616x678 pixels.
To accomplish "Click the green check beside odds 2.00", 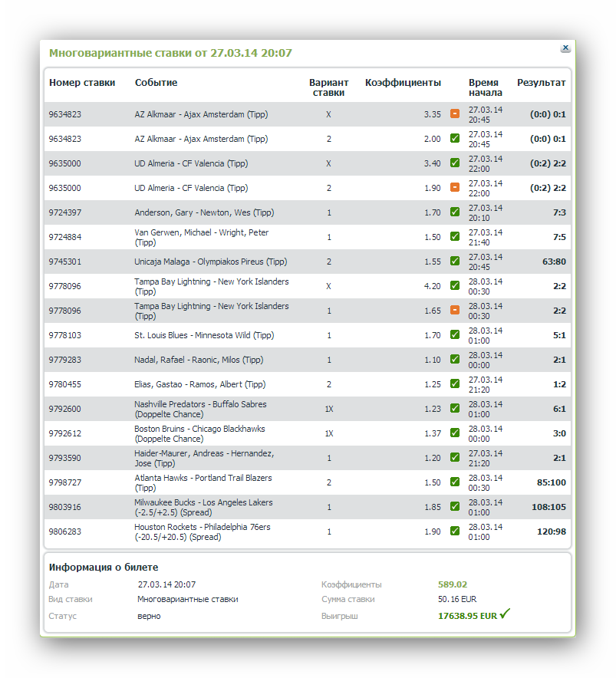I will (x=455, y=138).
